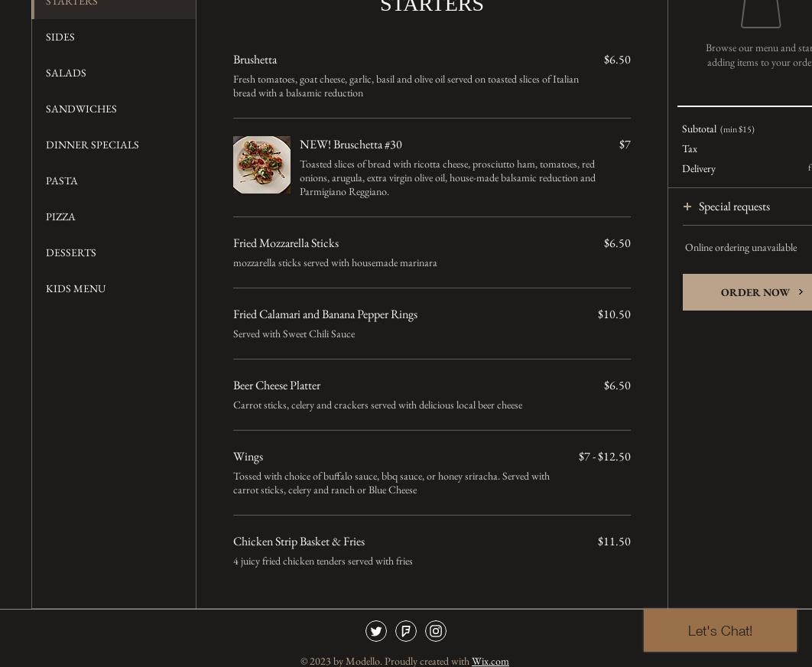This screenshot has height=667, width=812.
Task: View the Desserts category
Action: coord(71,252)
